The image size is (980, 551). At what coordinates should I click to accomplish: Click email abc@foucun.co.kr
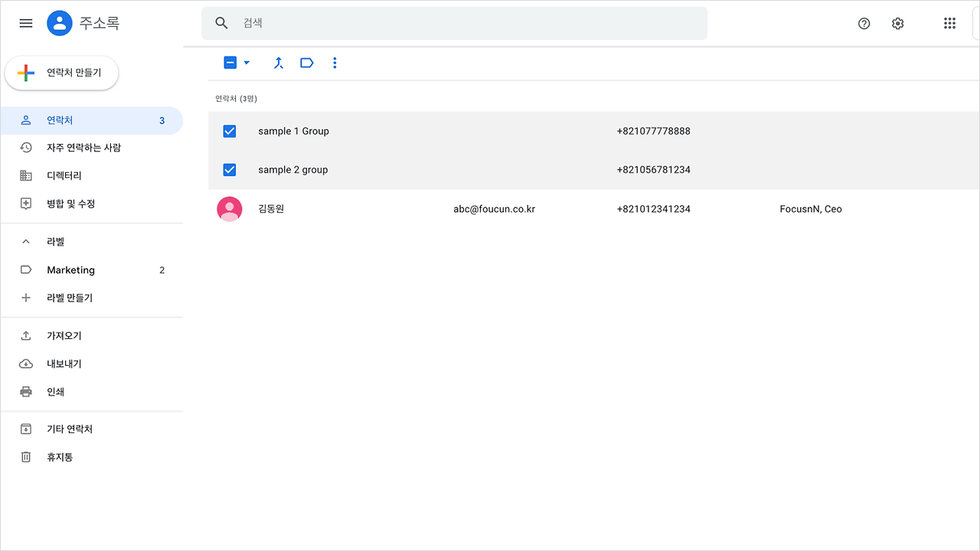tap(494, 209)
